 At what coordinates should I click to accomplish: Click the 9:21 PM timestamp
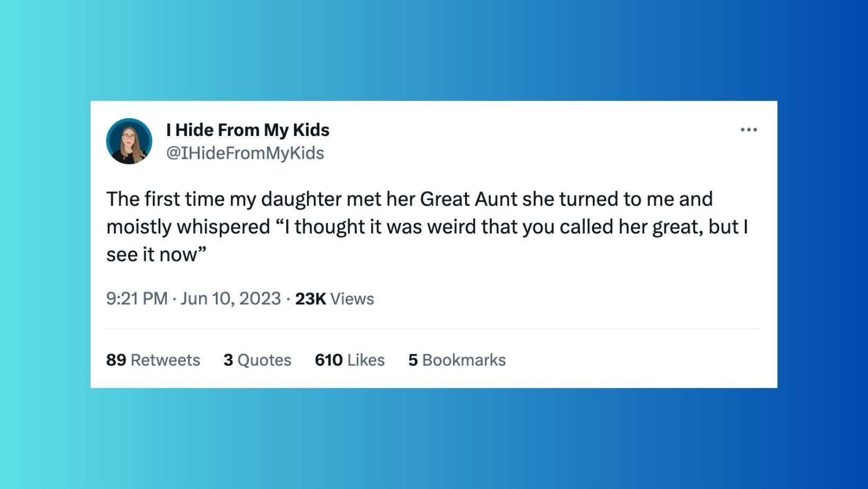(137, 298)
